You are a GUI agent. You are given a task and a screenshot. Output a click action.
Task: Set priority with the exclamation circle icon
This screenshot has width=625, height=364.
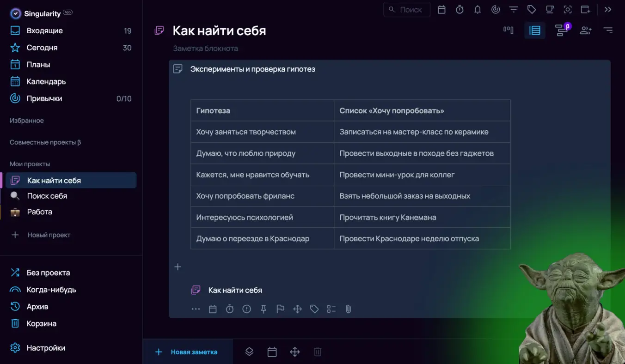click(x=246, y=309)
